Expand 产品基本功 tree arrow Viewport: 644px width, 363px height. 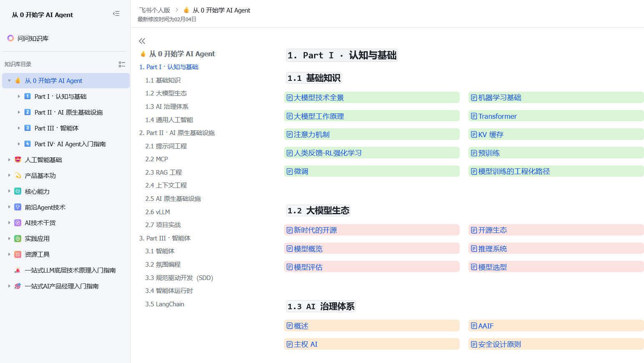(9, 175)
